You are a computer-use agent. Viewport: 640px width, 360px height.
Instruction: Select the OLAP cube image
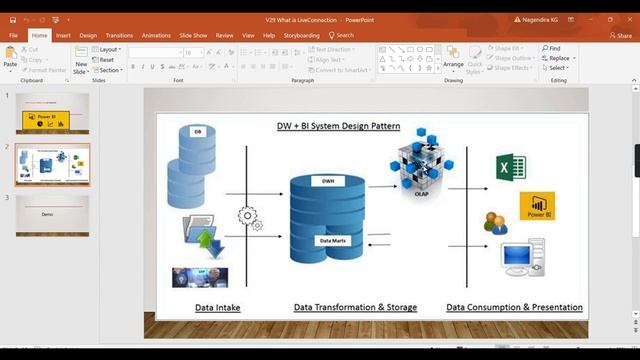(422, 163)
